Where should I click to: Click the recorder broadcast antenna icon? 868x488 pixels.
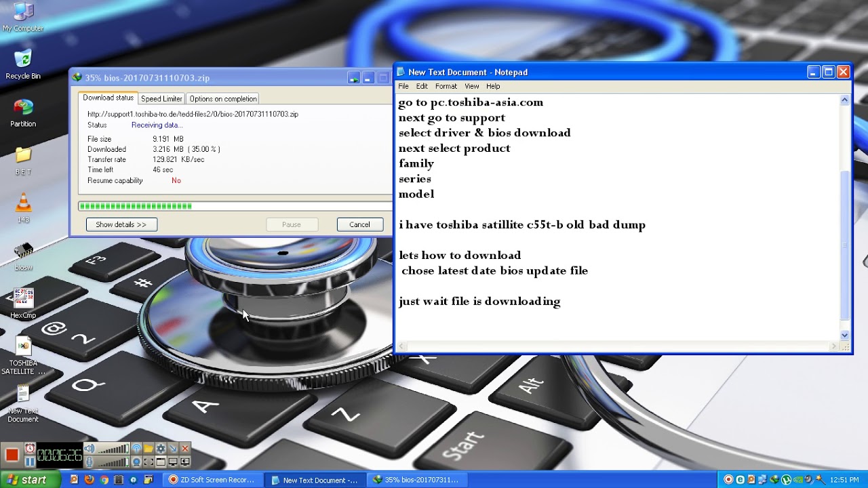click(x=136, y=448)
